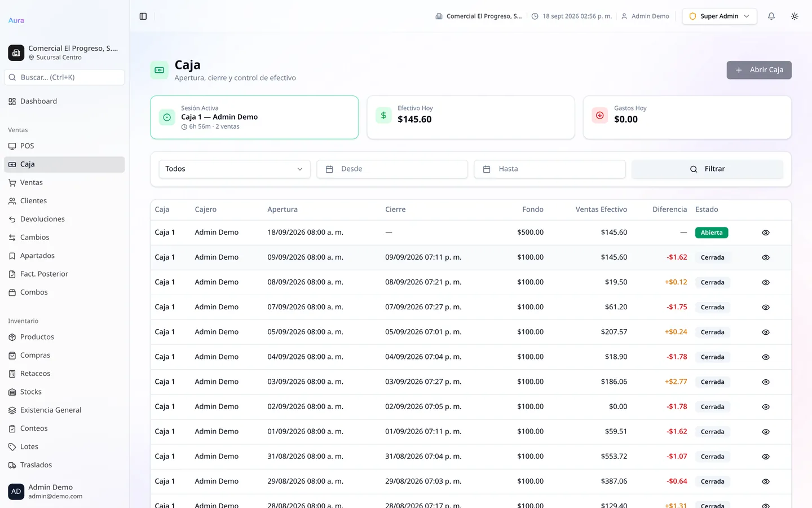Screen dimensions: 812x508
Task: View details of the 08/09/2026 session
Action: (x=766, y=282)
